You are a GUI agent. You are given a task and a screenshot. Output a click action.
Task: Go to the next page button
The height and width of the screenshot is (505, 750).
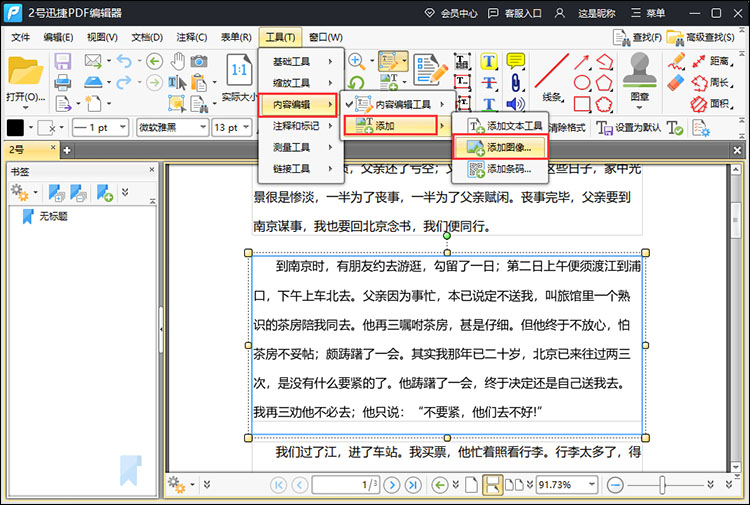pos(392,485)
